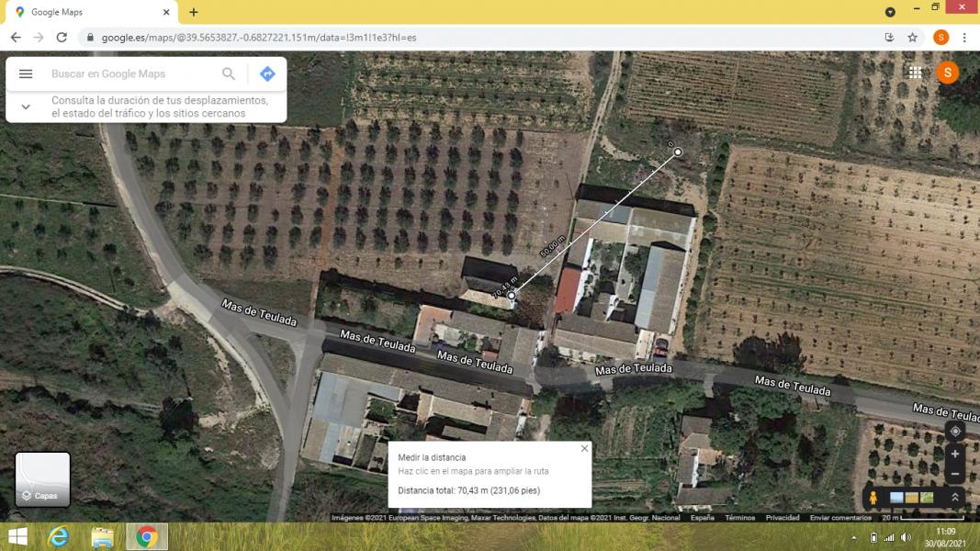Screen dimensions: 980x551
Task: Open the Google Maps hamburger menu
Action: coord(26,74)
